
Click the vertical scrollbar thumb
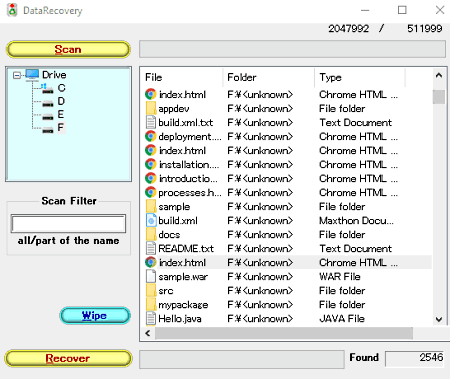(439, 97)
